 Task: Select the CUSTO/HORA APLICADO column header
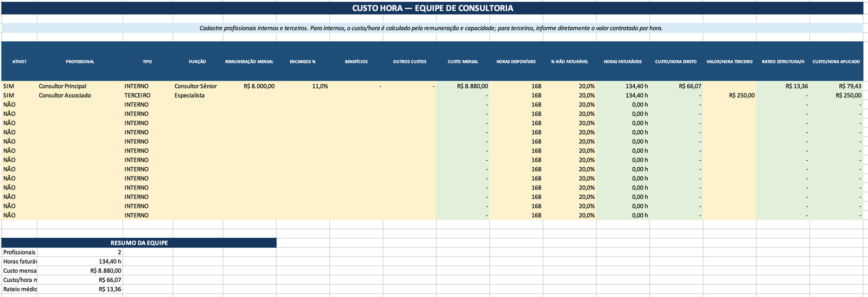pos(836,62)
